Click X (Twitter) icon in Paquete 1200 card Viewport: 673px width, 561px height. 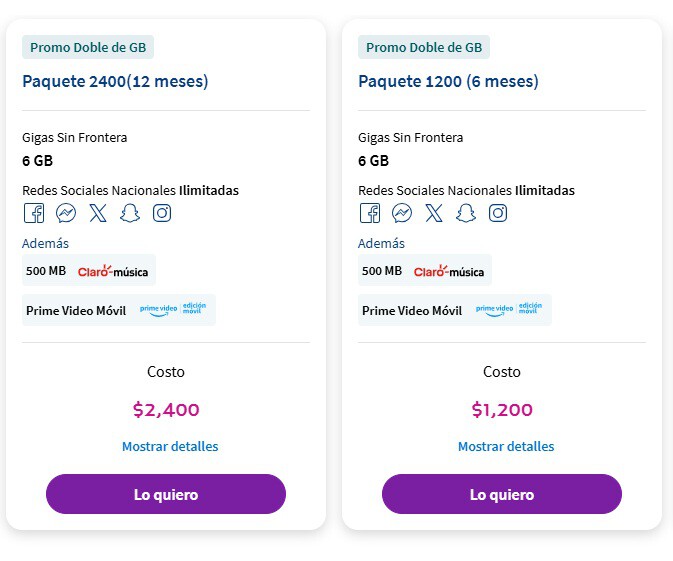point(433,213)
